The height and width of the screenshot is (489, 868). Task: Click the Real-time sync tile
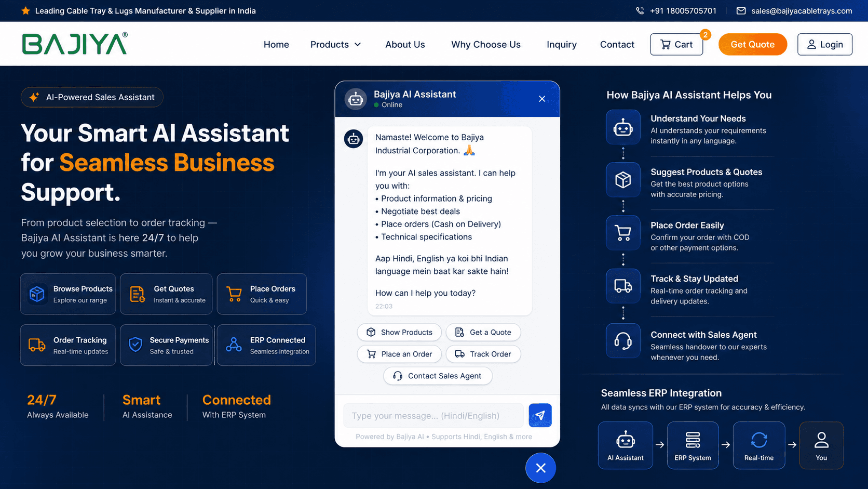(759, 445)
